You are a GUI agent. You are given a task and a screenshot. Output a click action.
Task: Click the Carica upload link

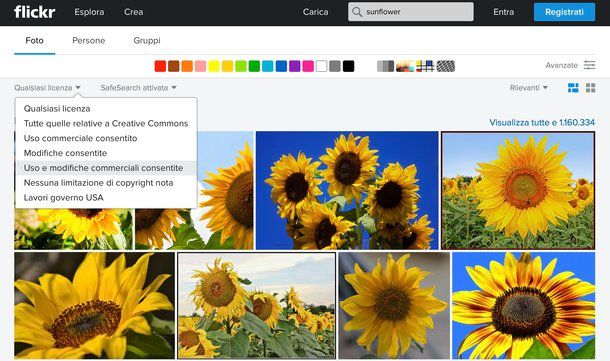coord(316,12)
